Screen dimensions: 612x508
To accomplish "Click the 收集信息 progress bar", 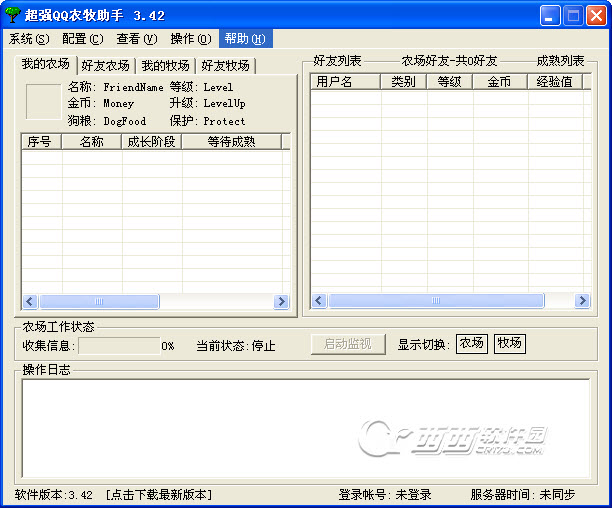I will coord(119,346).
